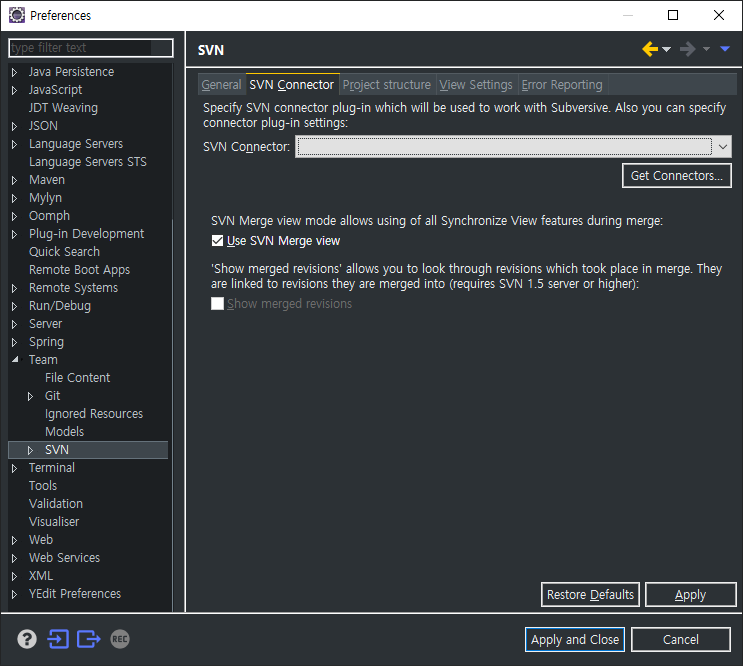Open the Error Reporting tab

[x=562, y=85]
